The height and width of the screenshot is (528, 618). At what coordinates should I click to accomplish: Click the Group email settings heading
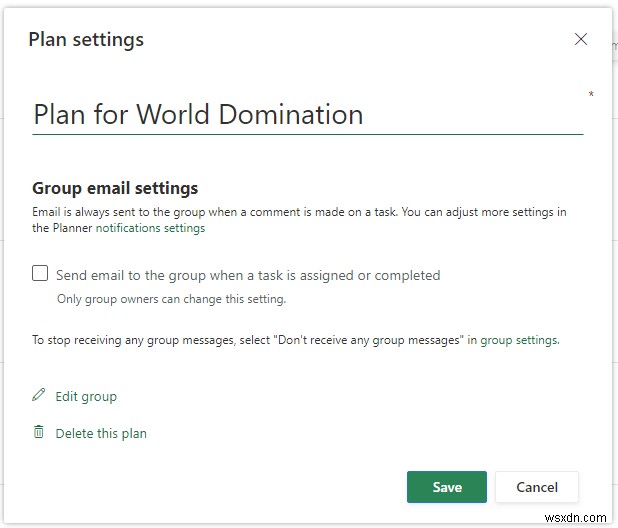[115, 188]
